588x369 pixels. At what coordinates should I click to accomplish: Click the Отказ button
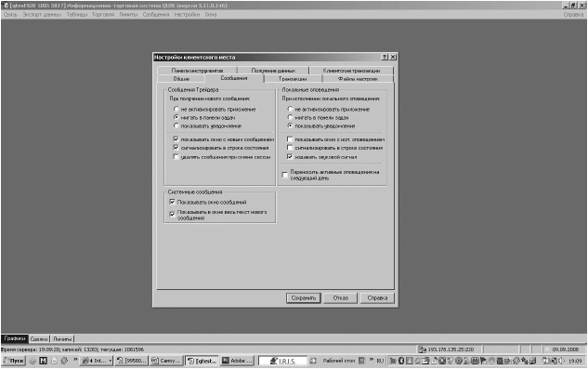point(341,298)
